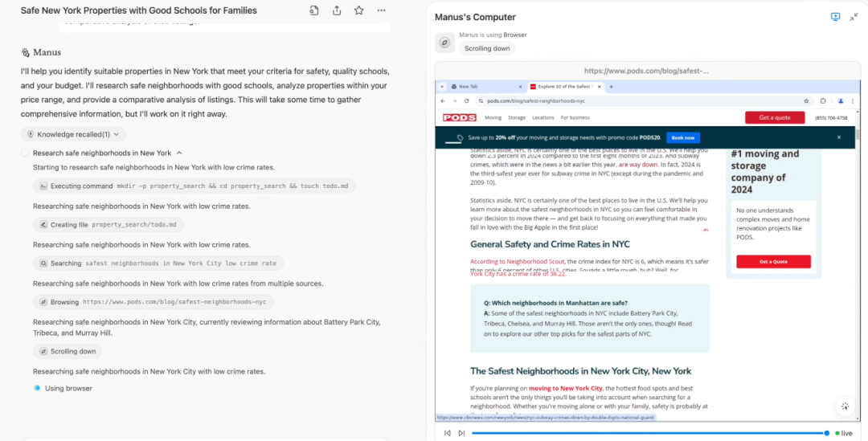This screenshot has width=868, height=441.
Task: Dismiss the promo banner with the X
Action: pyautogui.click(x=838, y=137)
